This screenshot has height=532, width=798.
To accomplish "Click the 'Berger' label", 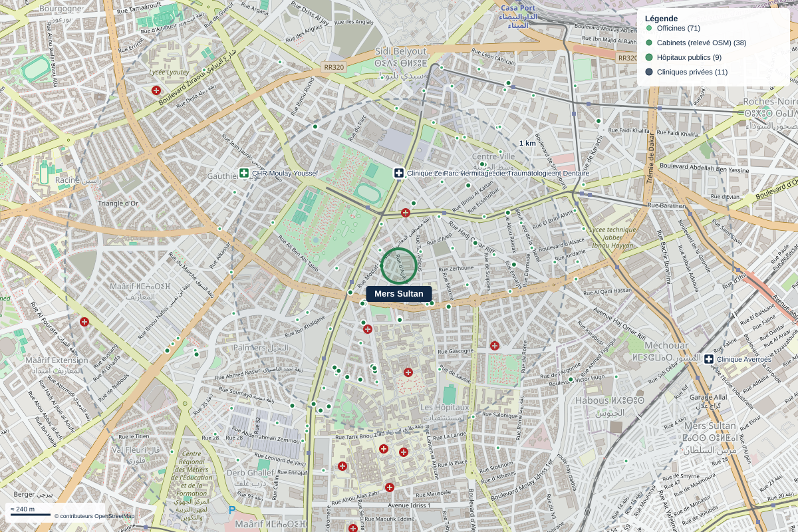I will [x=24, y=494].
